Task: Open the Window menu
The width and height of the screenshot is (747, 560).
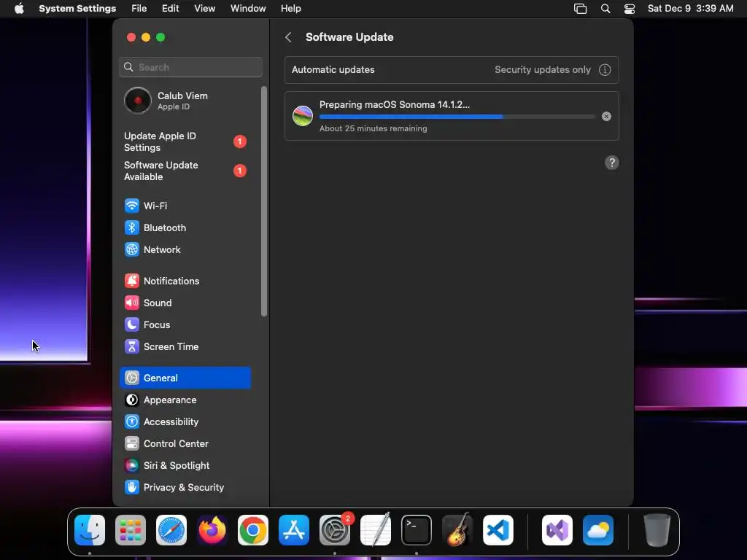Action: click(x=248, y=9)
